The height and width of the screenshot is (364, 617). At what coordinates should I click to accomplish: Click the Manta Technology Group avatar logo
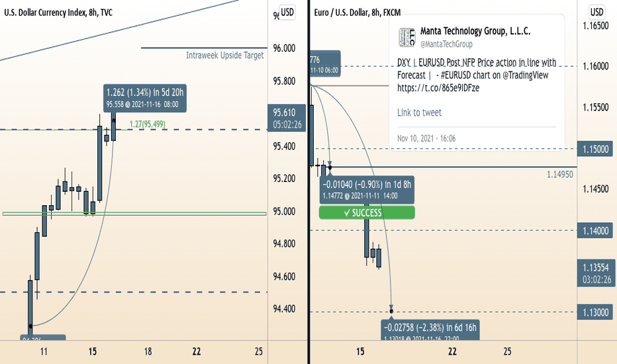[406, 37]
